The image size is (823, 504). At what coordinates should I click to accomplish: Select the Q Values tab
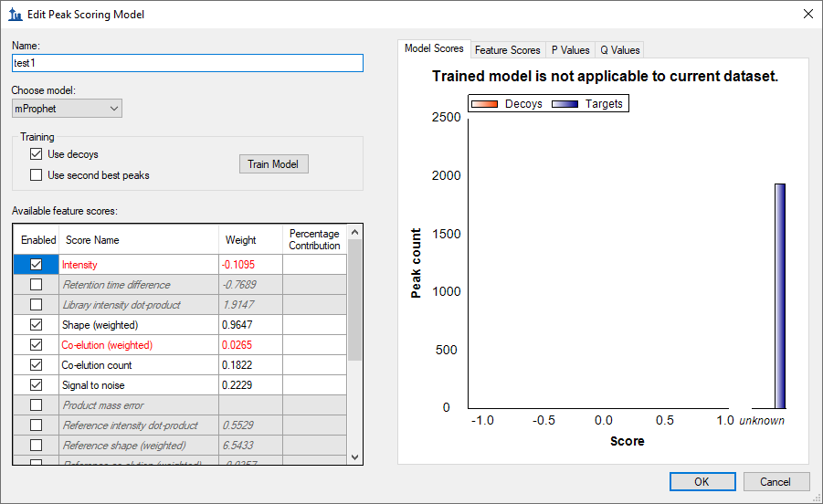pyautogui.click(x=619, y=50)
